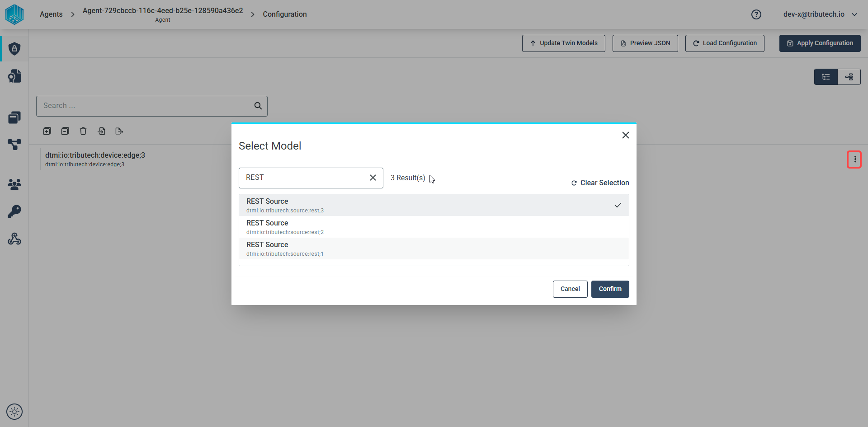Screen dimensions: 868x427
Task: Select REST Source model version rest;2
Action: (x=434, y=227)
